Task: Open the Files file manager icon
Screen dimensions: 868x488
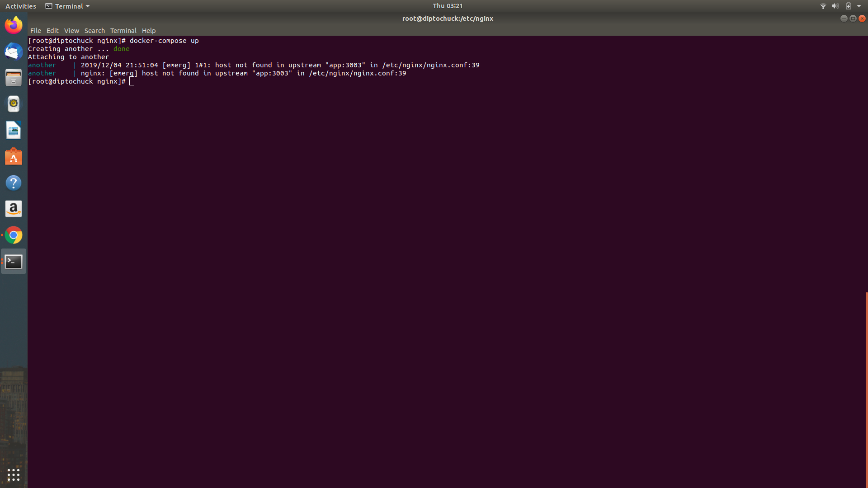Action: pyautogui.click(x=13, y=78)
